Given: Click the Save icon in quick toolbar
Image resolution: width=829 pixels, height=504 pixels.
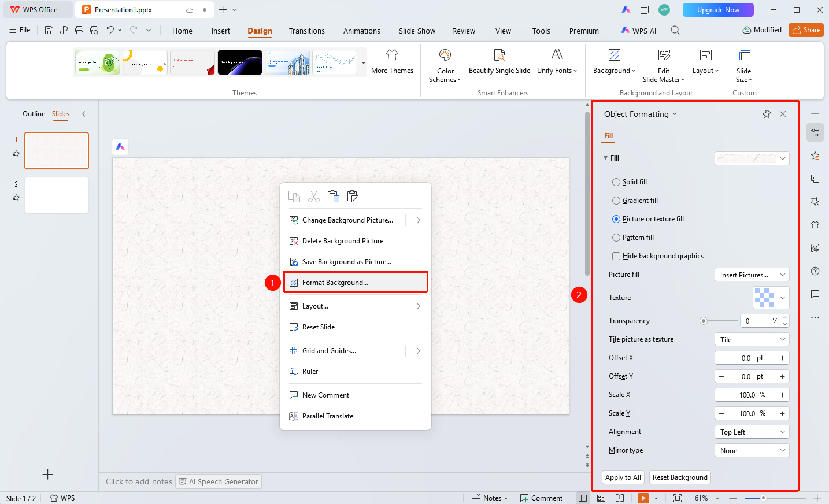Looking at the screenshot, I should 49,30.
